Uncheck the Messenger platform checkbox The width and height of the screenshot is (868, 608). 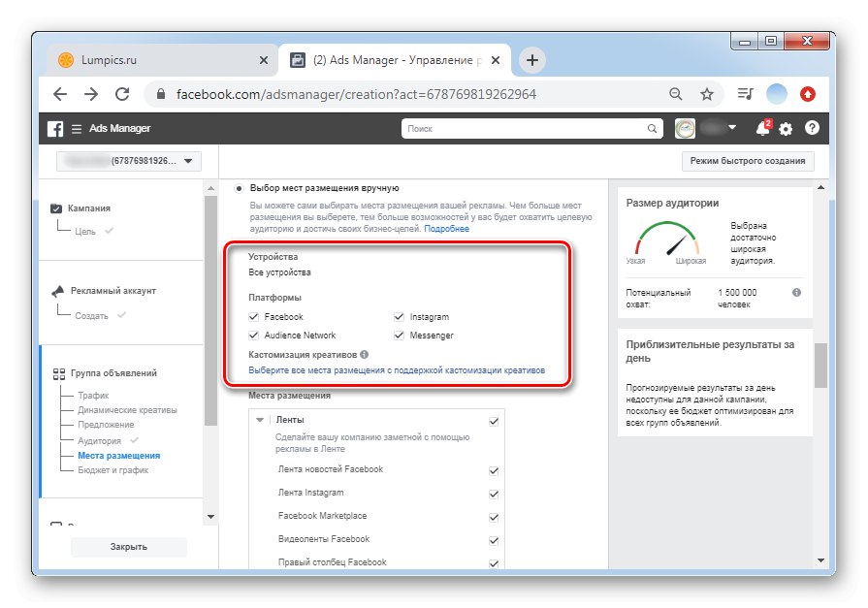(399, 335)
